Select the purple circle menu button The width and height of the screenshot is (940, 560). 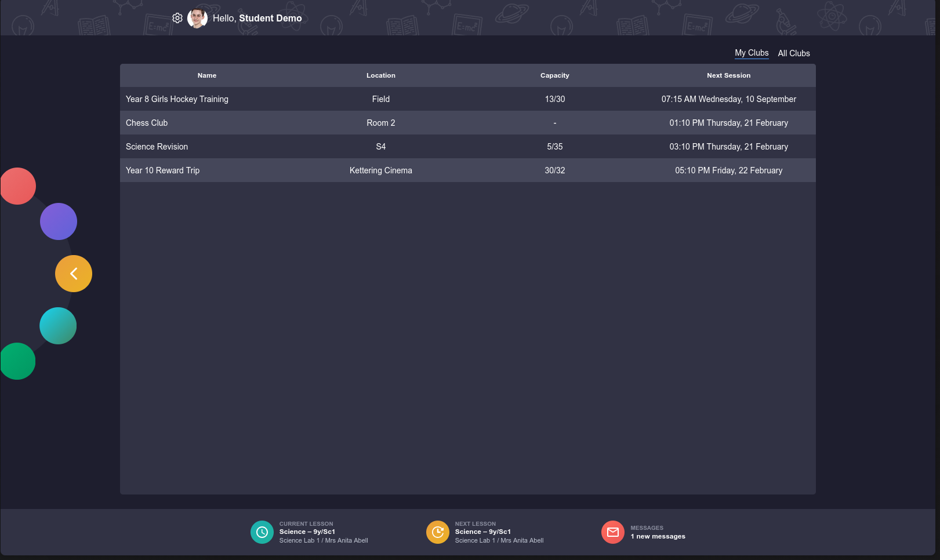click(59, 221)
